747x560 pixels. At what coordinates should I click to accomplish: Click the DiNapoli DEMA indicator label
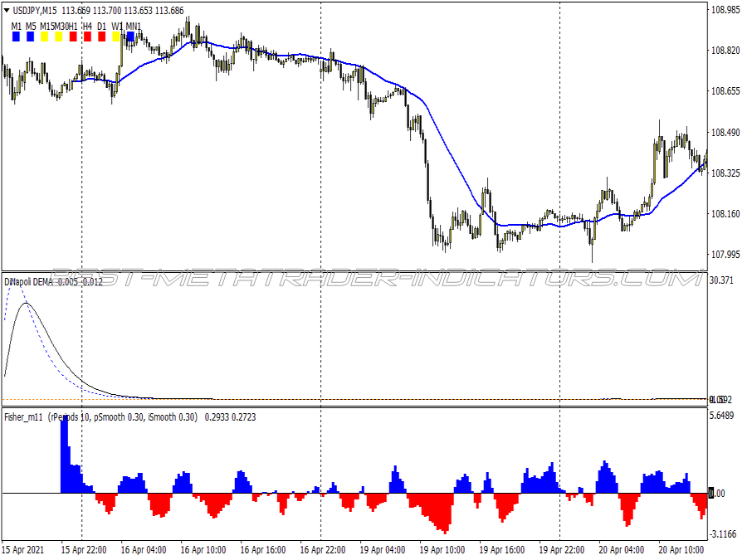[28, 282]
